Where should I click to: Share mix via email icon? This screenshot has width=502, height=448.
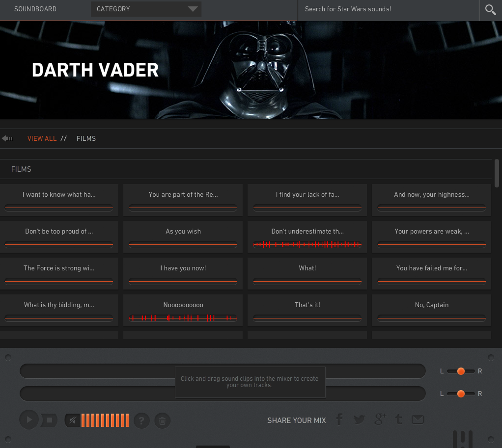tap(418, 419)
